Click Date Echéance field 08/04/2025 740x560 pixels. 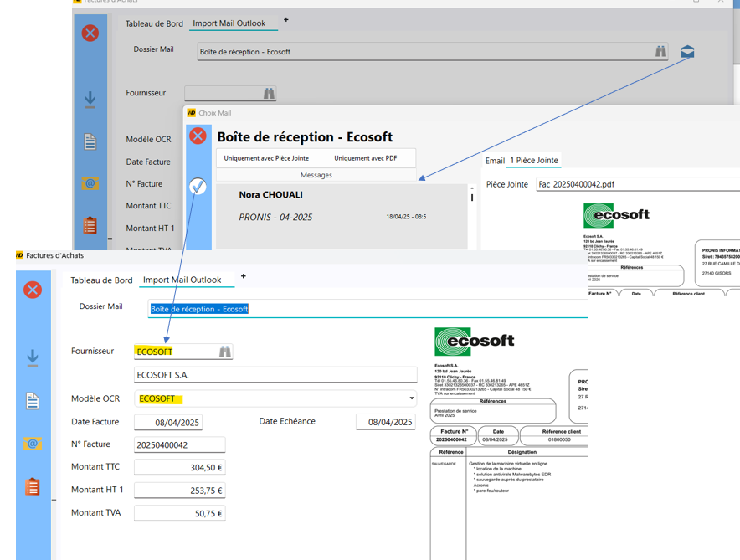pyautogui.click(x=386, y=422)
